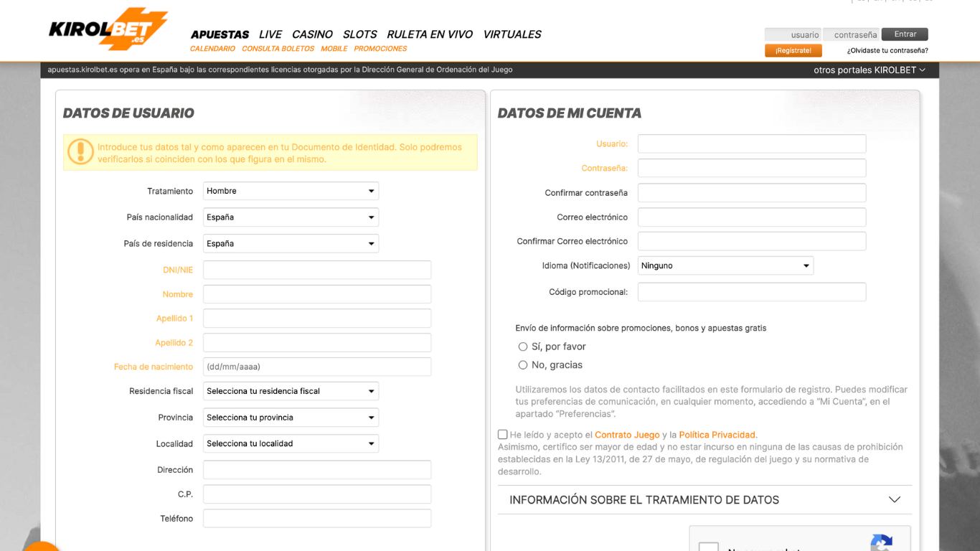Click ¿Olvidaste tu contraseña? link
The height and width of the screenshot is (551, 980).
point(887,51)
